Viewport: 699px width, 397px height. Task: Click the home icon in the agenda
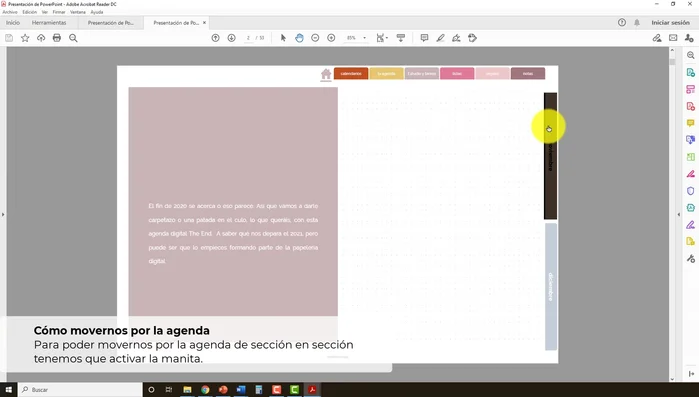(326, 74)
